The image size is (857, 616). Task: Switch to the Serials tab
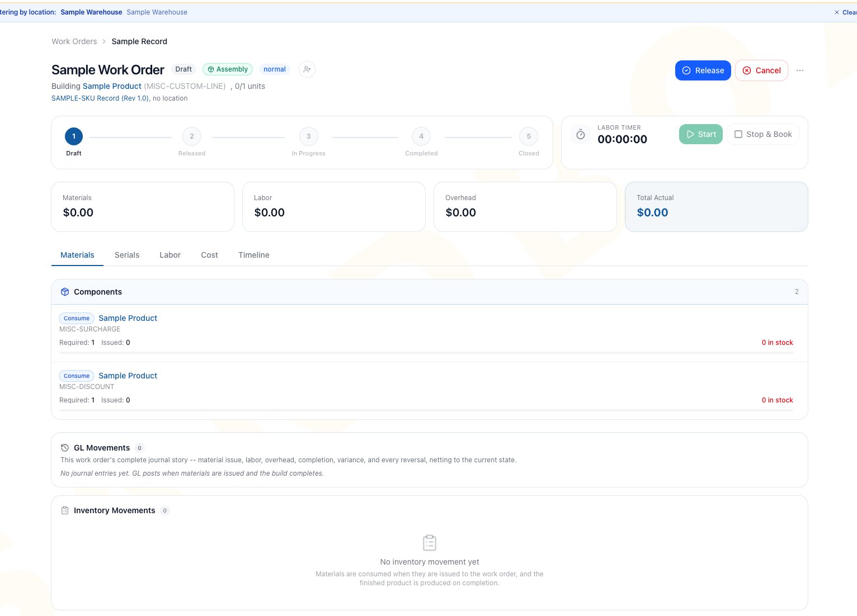pyautogui.click(x=127, y=255)
